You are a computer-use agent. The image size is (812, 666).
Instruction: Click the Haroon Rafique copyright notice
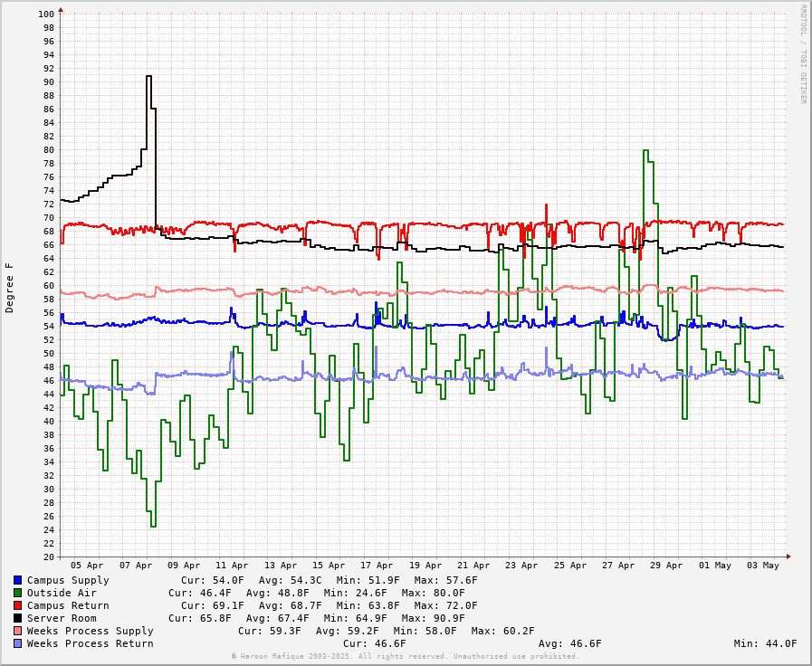tap(405, 657)
